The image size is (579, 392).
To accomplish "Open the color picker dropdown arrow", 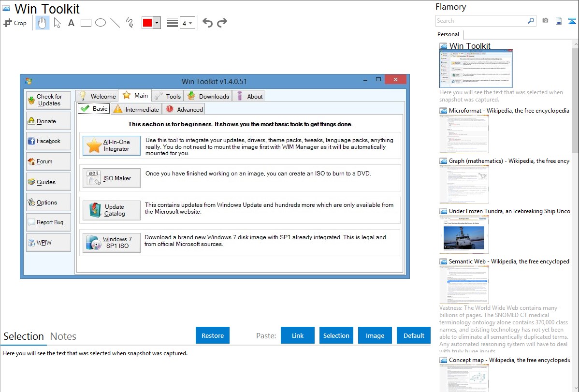I will coord(157,23).
